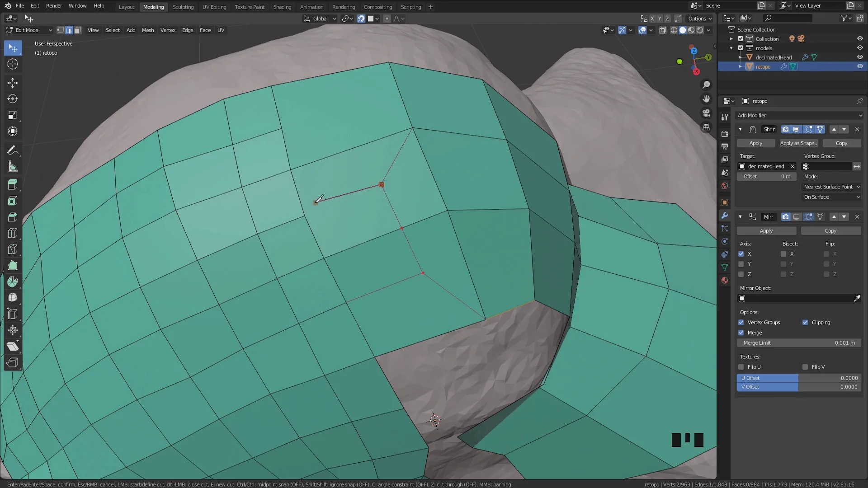Select the Shear tool
This screenshot has height=488, width=868.
(13, 347)
